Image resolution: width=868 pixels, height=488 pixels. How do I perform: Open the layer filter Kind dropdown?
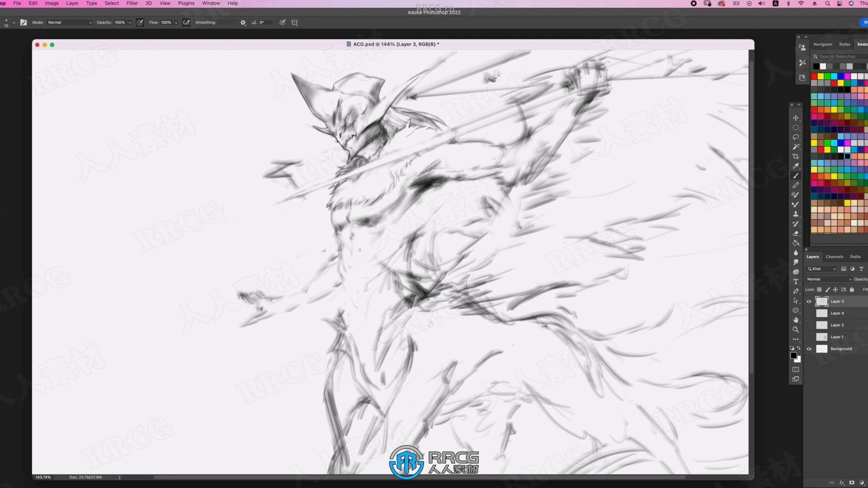822,269
